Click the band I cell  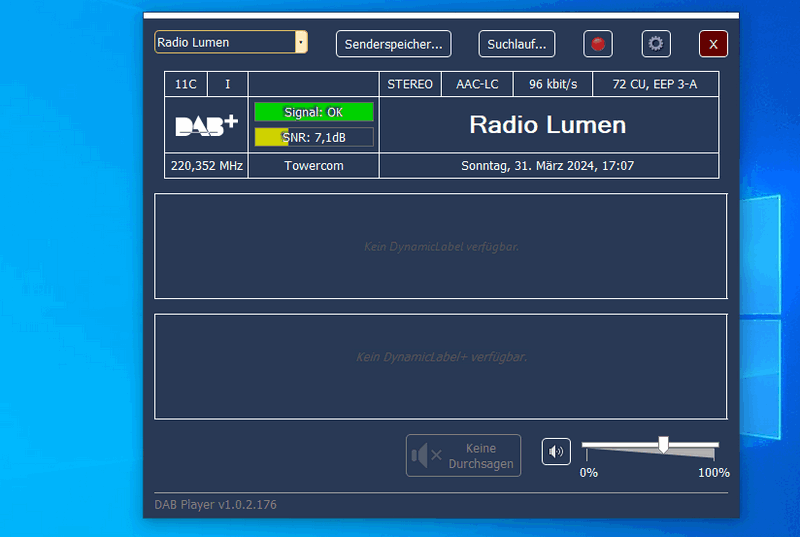click(x=228, y=84)
